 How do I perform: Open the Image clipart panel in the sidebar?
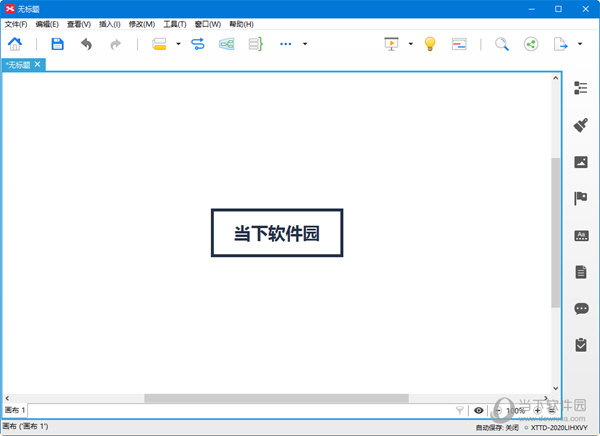pos(581,162)
